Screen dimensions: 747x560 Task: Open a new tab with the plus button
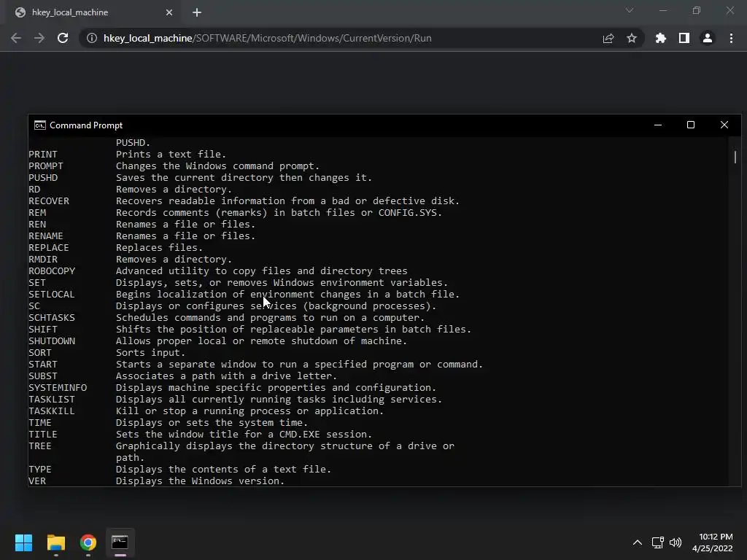tap(197, 12)
